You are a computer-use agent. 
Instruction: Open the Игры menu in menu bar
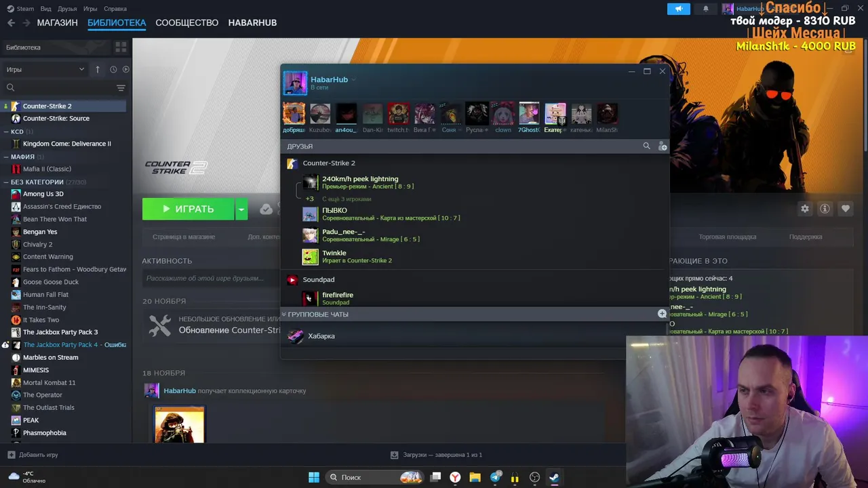(x=90, y=9)
